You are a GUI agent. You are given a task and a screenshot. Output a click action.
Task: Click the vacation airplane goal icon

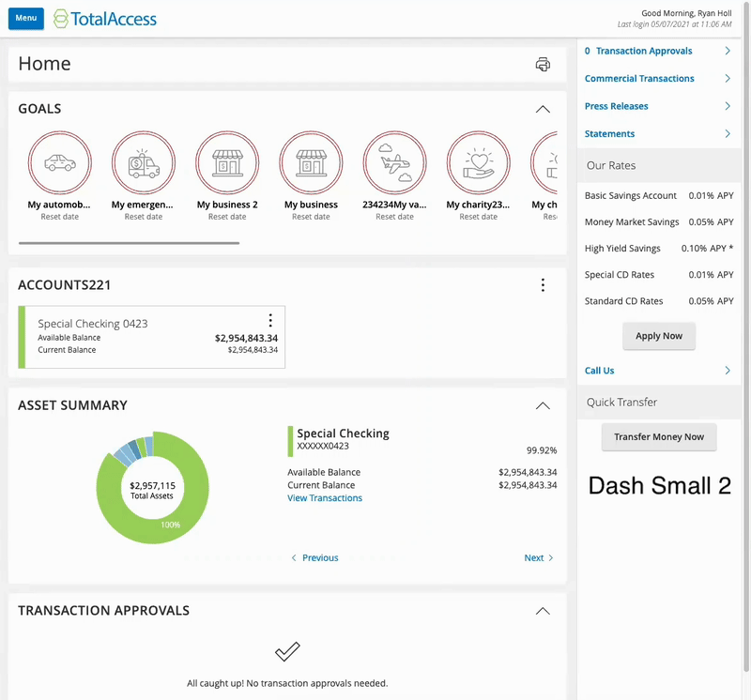pos(394,162)
